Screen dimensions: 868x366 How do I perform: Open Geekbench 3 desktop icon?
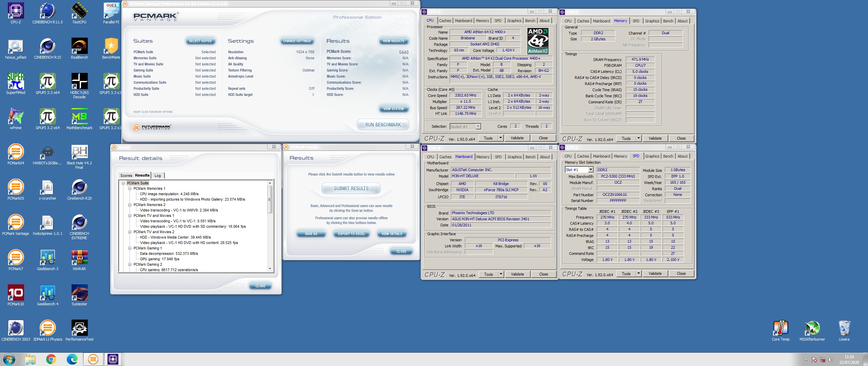click(x=47, y=260)
